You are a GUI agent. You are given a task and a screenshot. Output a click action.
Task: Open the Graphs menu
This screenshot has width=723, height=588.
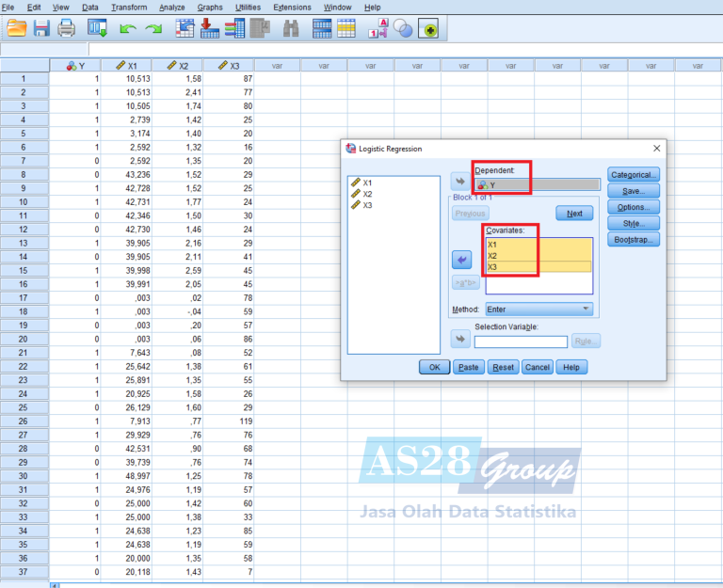coord(210,7)
